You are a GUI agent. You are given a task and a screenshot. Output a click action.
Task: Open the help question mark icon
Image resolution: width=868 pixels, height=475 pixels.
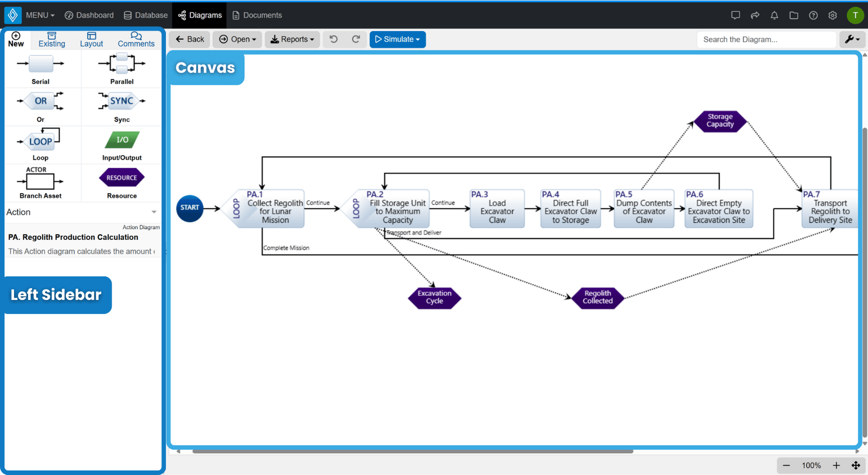point(813,15)
